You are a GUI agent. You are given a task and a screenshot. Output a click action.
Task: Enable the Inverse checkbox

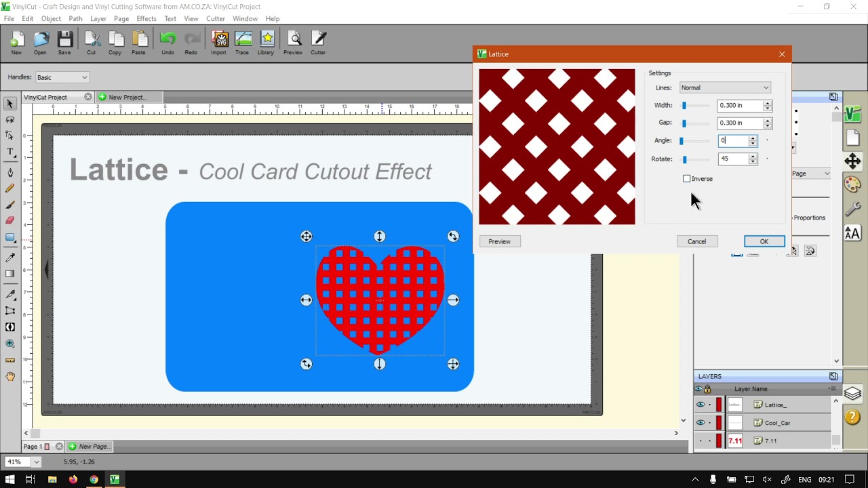tap(687, 179)
